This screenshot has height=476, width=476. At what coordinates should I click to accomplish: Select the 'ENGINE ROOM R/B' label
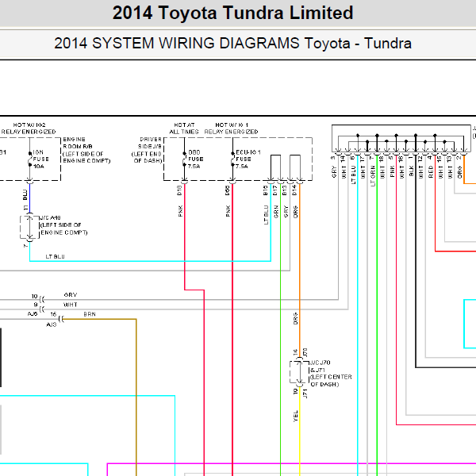[78, 143]
